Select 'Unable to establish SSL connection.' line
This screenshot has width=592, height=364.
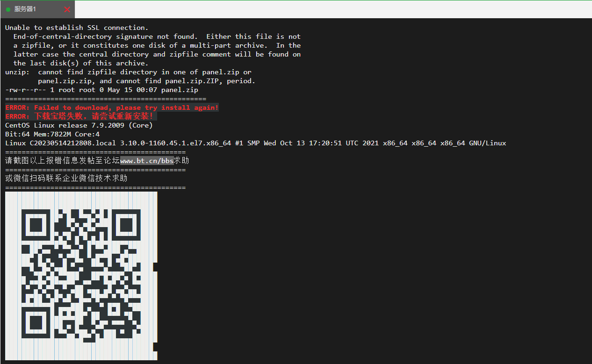click(77, 28)
